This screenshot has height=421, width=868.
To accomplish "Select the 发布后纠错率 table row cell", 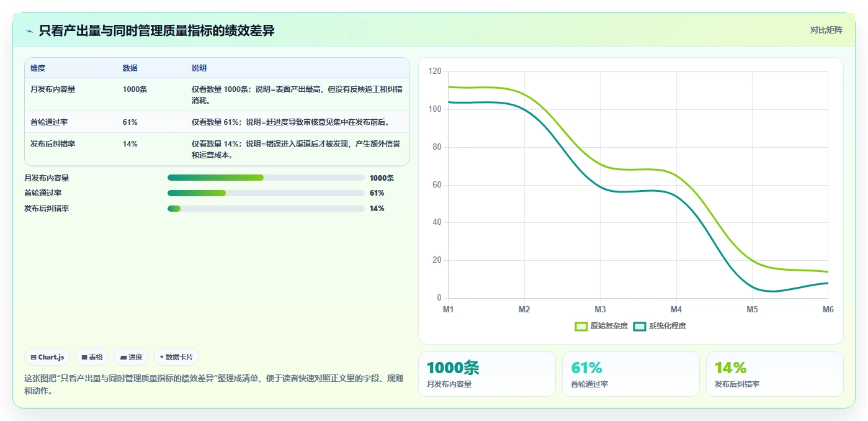I will coord(53,144).
